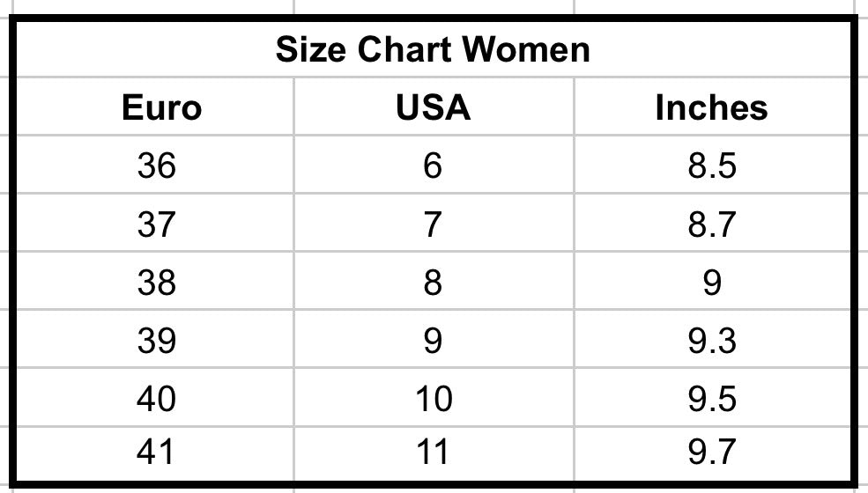Screen dimensions: 868x493
Task: Select the Euro 38 cell
Action: click(157, 283)
